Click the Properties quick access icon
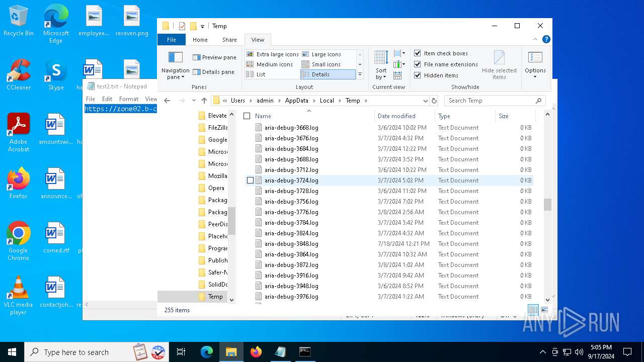Screen dimensions: 644x362 pyautogui.click(x=182, y=26)
